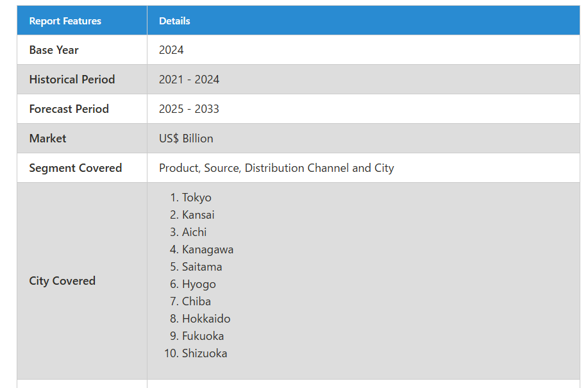Click the 2021 - 2024 value
Screen dimensions: 588x388
click(x=189, y=80)
